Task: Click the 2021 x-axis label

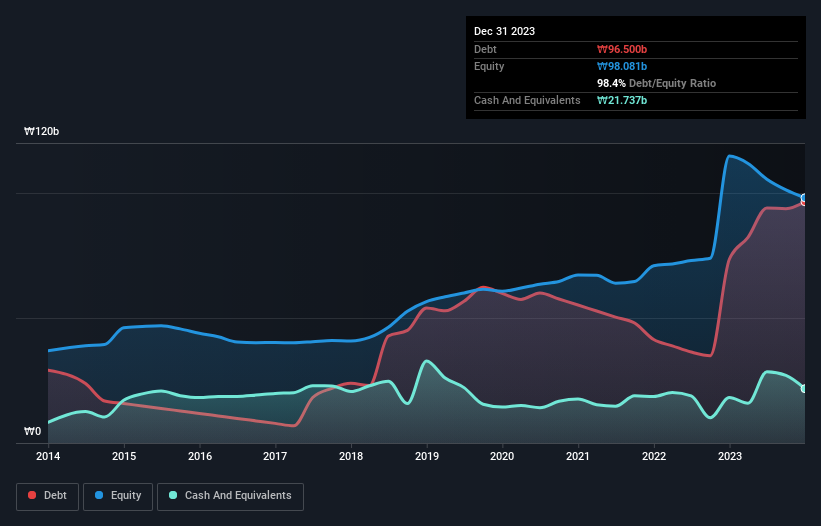Action: pyautogui.click(x=578, y=456)
